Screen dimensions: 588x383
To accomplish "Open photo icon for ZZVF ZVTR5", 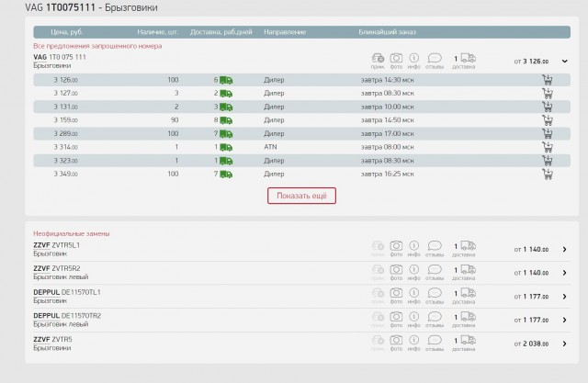I will tap(396, 344).
